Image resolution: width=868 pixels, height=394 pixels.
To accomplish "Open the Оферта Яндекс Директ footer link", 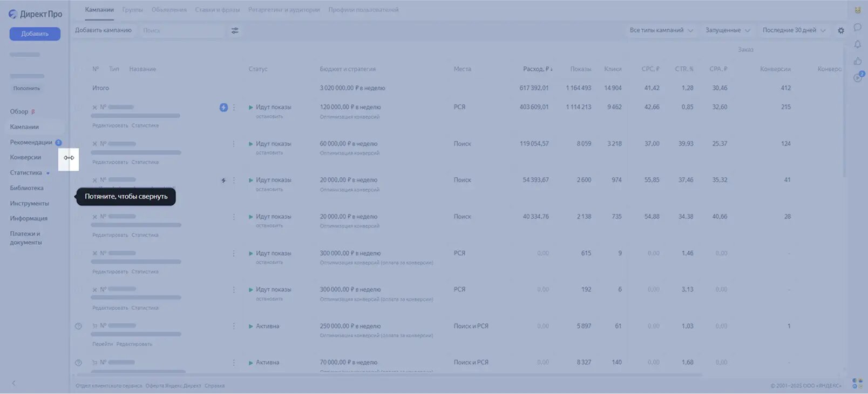I will (173, 386).
